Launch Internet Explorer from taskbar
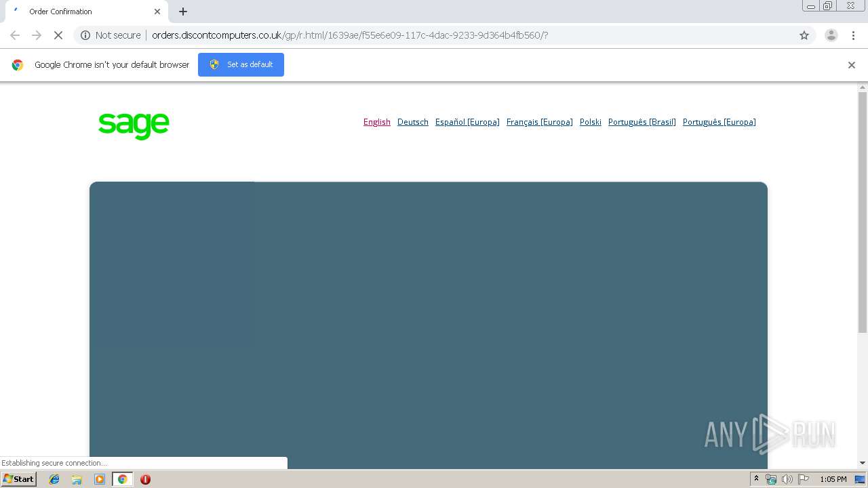 (54, 479)
